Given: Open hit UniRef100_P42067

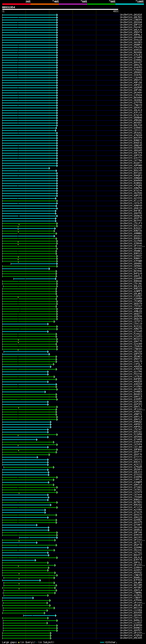Looking at the screenshot, I should point(131,27).
